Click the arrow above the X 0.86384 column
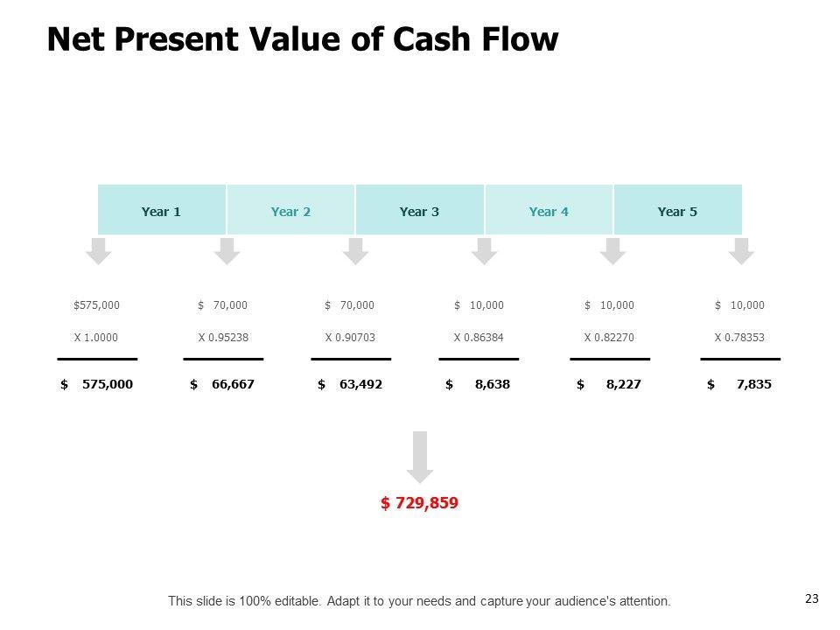Screen dimensions: 840x630 click(x=484, y=250)
